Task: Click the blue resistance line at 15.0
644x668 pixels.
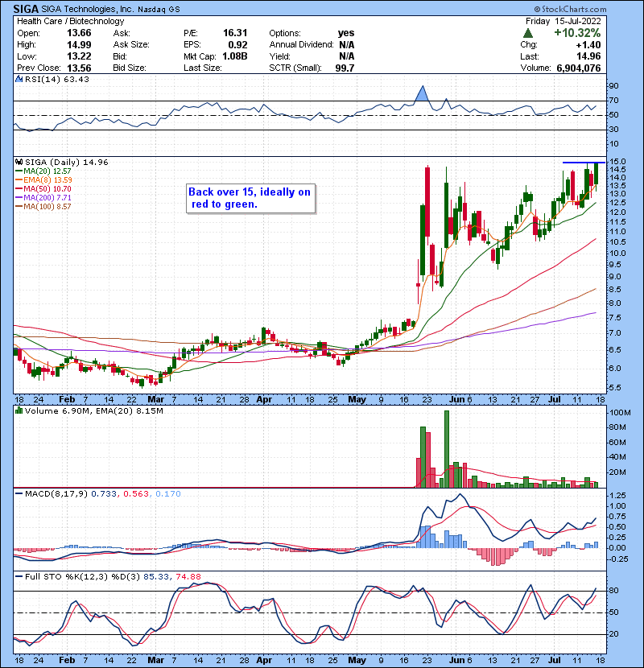Action: coord(584,163)
